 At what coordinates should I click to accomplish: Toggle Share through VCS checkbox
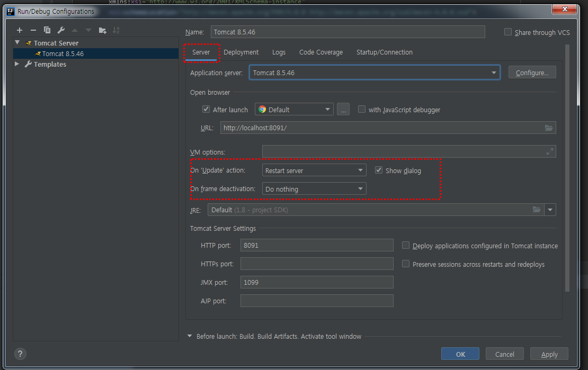508,32
